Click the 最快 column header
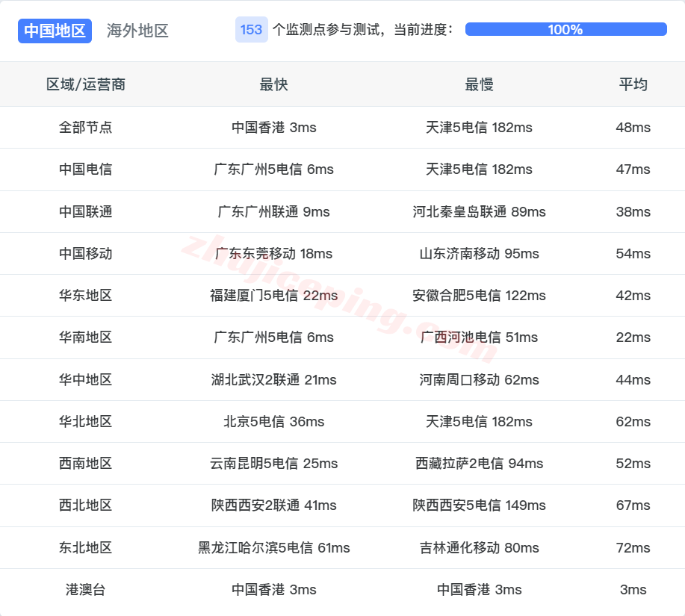The width and height of the screenshot is (685, 616). 274,84
